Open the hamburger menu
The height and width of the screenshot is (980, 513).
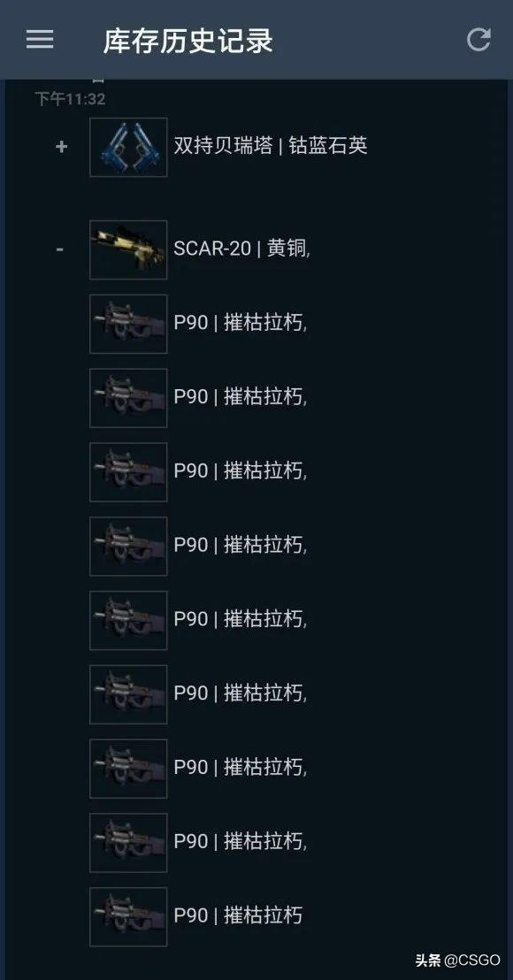tap(40, 40)
